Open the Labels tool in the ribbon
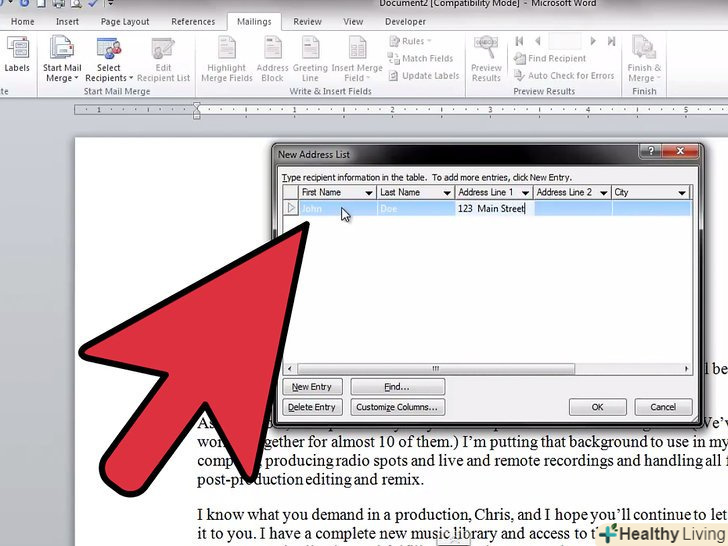 pyautogui.click(x=17, y=55)
